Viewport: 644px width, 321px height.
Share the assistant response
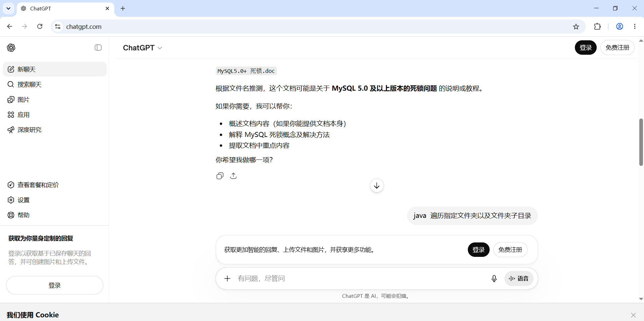pos(234,176)
